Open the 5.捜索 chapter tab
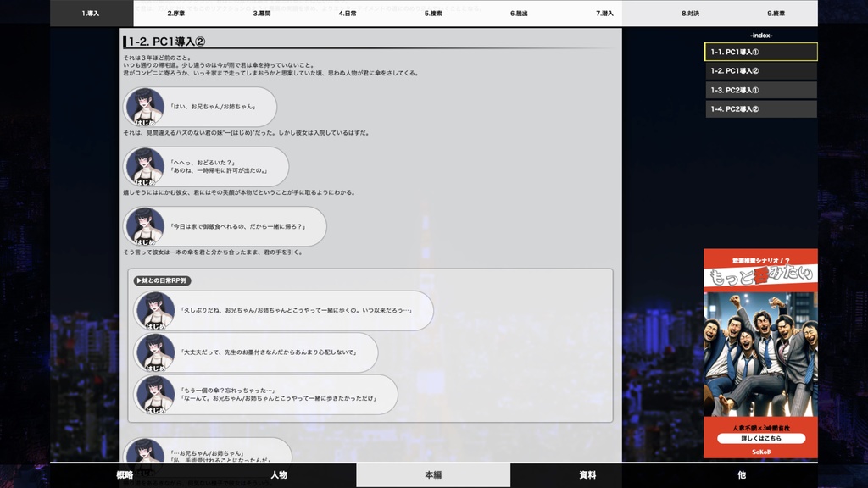This screenshot has width=868, height=488. tap(432, 12)
